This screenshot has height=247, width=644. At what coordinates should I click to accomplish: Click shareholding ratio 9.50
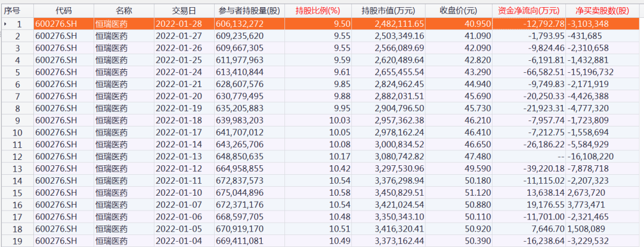(342, 24)
